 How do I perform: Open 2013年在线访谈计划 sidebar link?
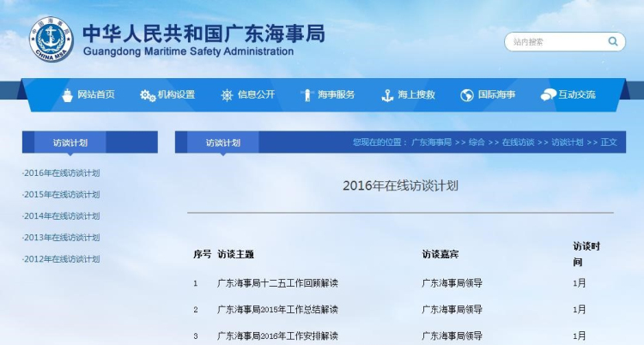tap(62, 238)
